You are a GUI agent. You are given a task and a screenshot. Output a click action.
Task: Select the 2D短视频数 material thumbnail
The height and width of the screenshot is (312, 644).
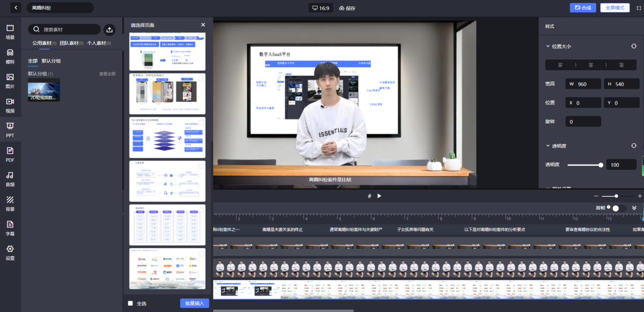(x=44, y=90)
